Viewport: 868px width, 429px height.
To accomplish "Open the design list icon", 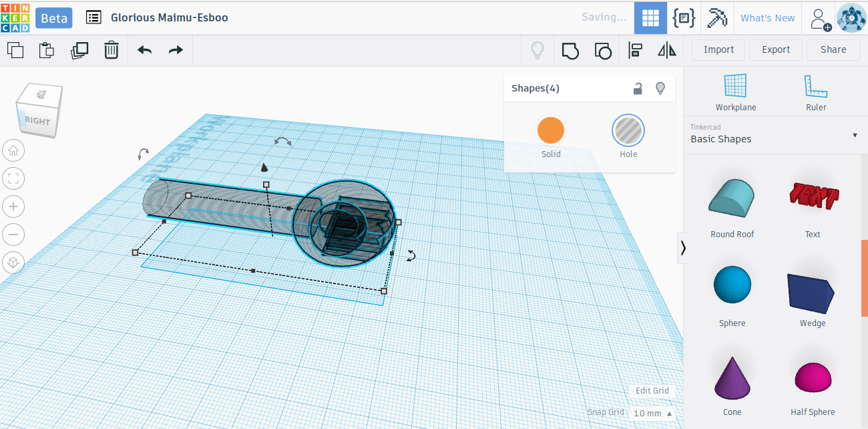I will (93, 17).
